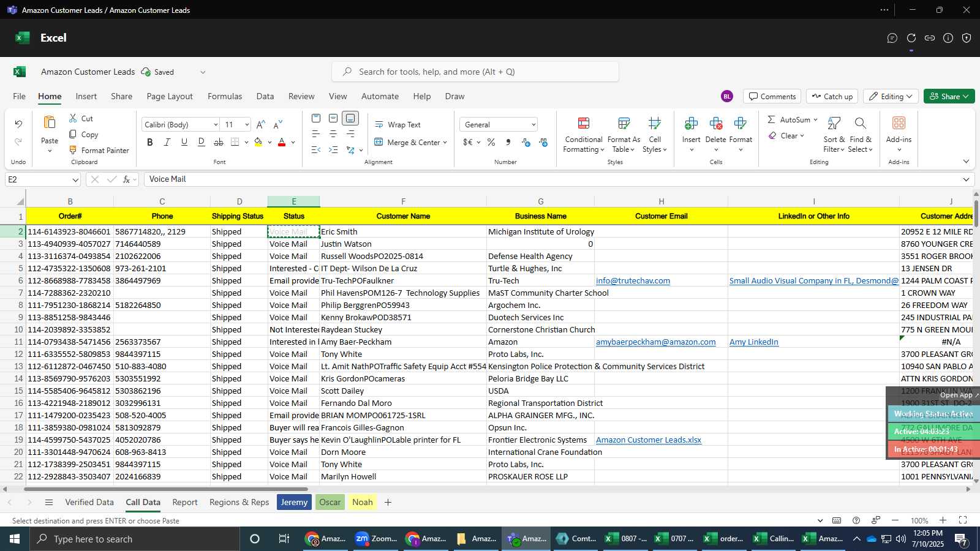Open Windows Start menu
Image resolution: width=980 pixels, height=551 pixels.
(15, 539)
